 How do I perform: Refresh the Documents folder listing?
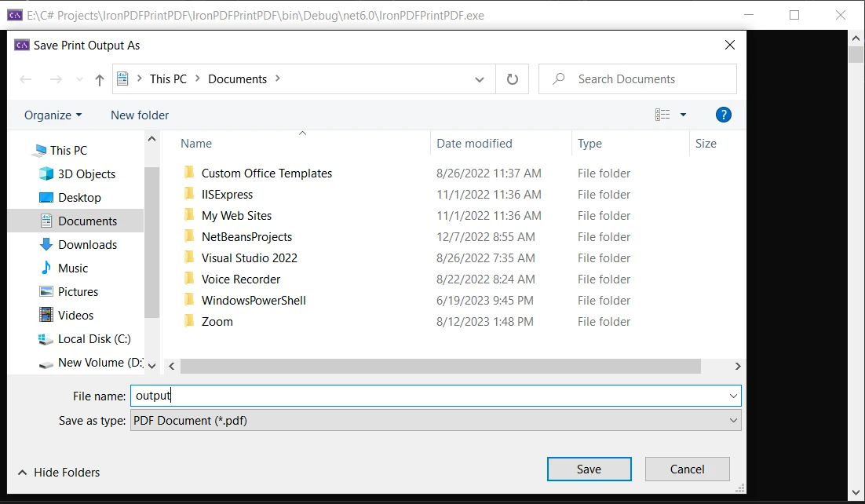pyautogui.click(x=513, y=79)
